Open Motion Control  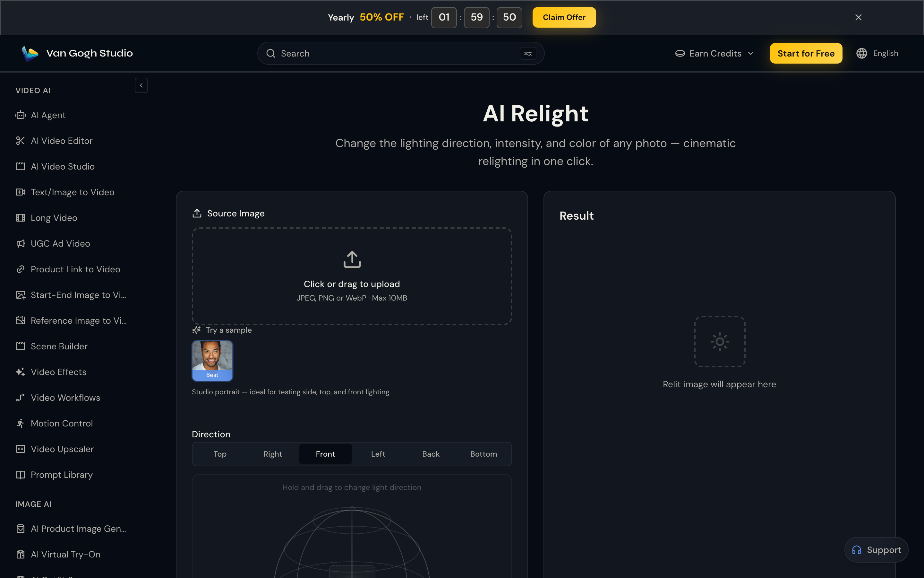54,423
